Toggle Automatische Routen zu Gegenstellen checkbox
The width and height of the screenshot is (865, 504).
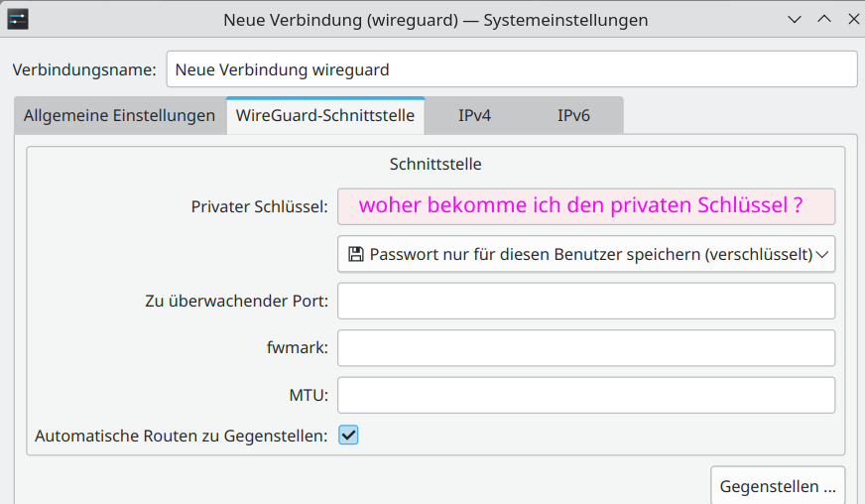(x=348, y=435)
